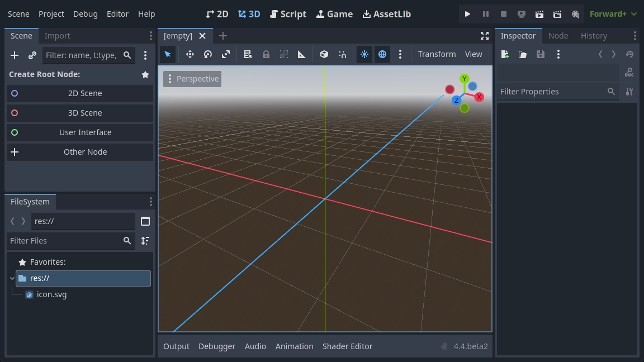Collapse the res:// folder in FileSystem
The height and width of the screenshot is (362, 644).
(x=12, y=278)
